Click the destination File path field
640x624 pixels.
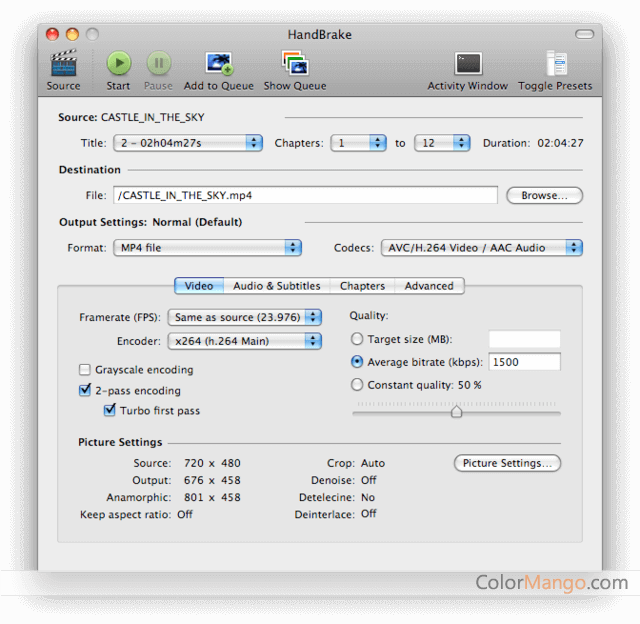click(305, 195)
